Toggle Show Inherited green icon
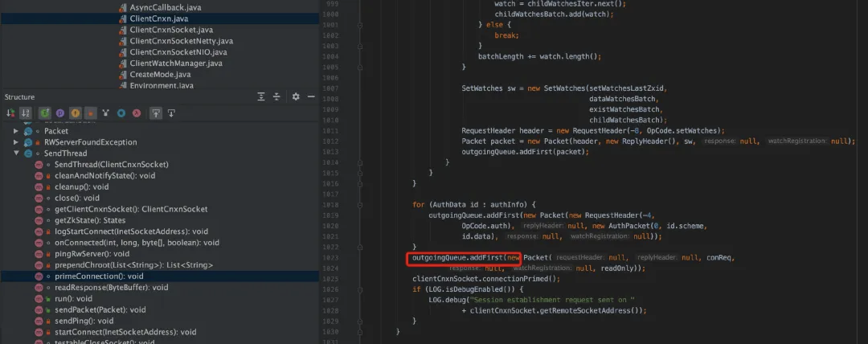 [x=45, y=113]
